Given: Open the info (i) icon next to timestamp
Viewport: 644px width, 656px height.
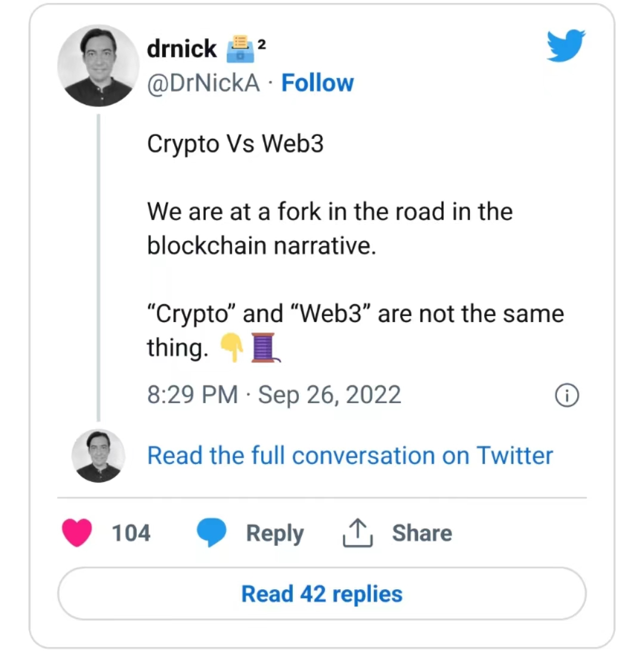Looking at the screenshot, I should point(567,395).
